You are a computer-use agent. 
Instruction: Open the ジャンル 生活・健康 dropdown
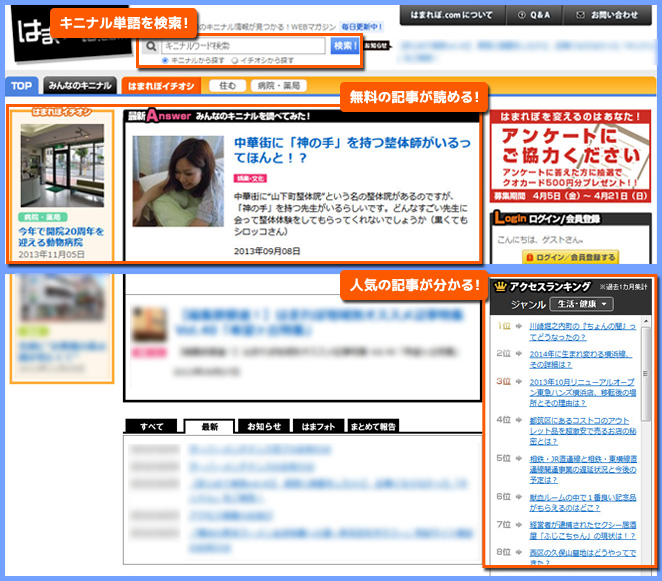[585, 303]
